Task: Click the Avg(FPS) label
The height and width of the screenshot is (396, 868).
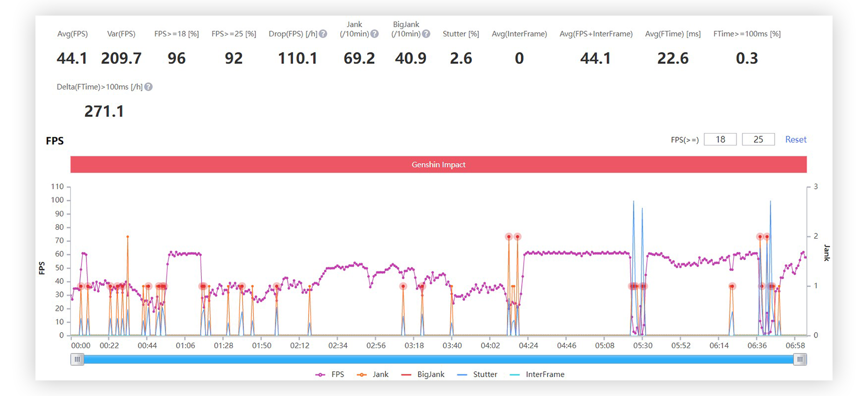Action: (72, 34)
